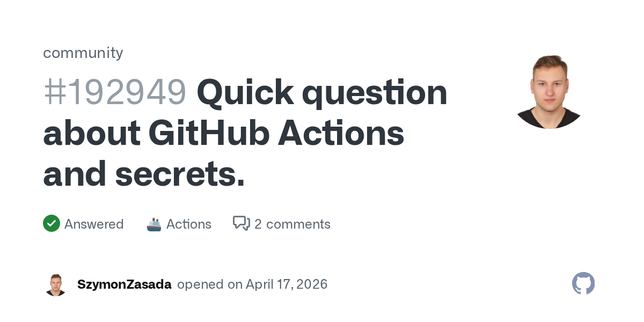Click the green Answered checkmark icon
The height and width of the screenshot is (322, 644).
52,223
